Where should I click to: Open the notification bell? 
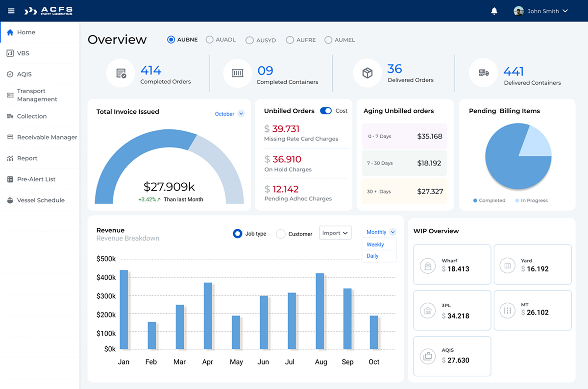coord(494,11)
